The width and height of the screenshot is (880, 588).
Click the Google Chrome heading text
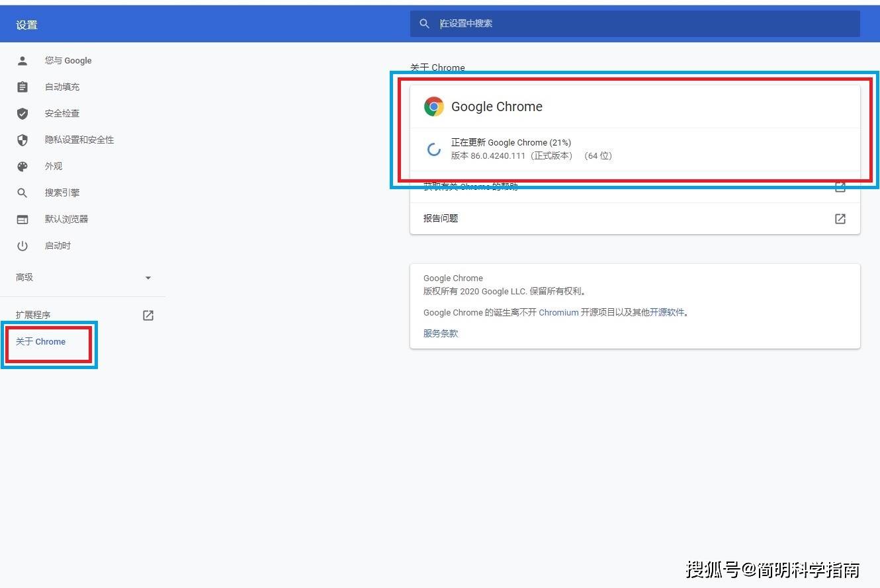coord(497,106)
